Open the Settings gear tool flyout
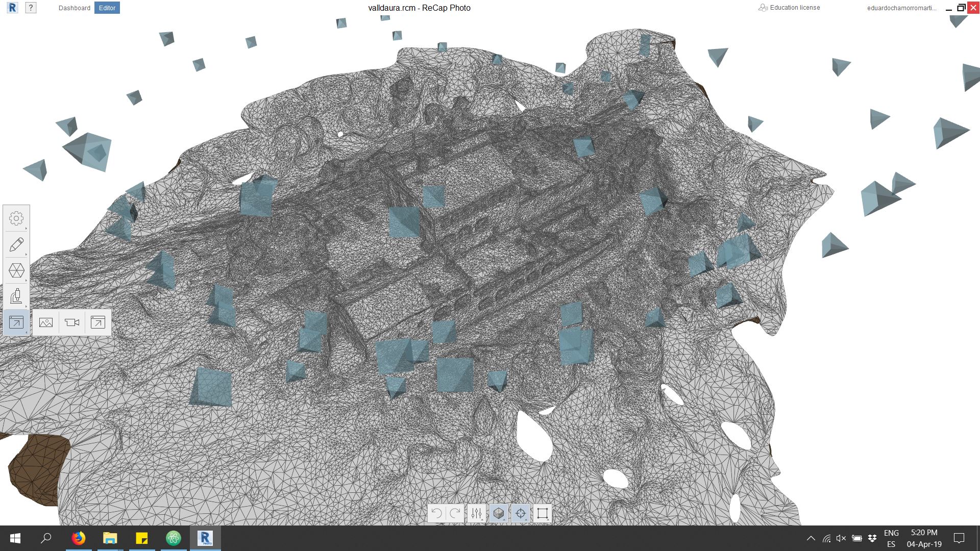 coord(16,218)
